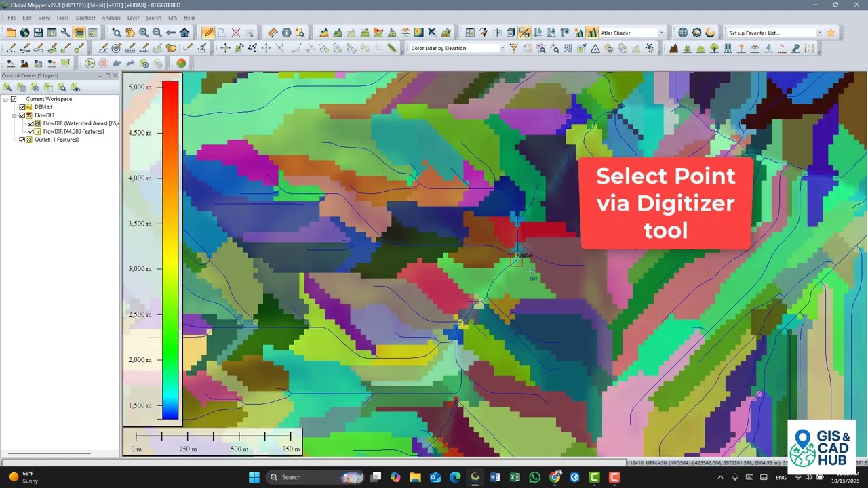Open Excel from the taskbar
Screen dimensions: 868x488
coord(515,477)
